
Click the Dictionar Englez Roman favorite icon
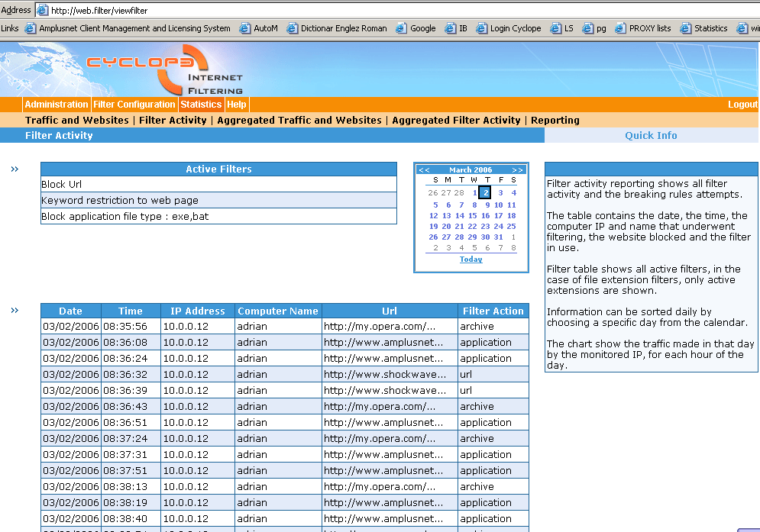tap(292, 28)
